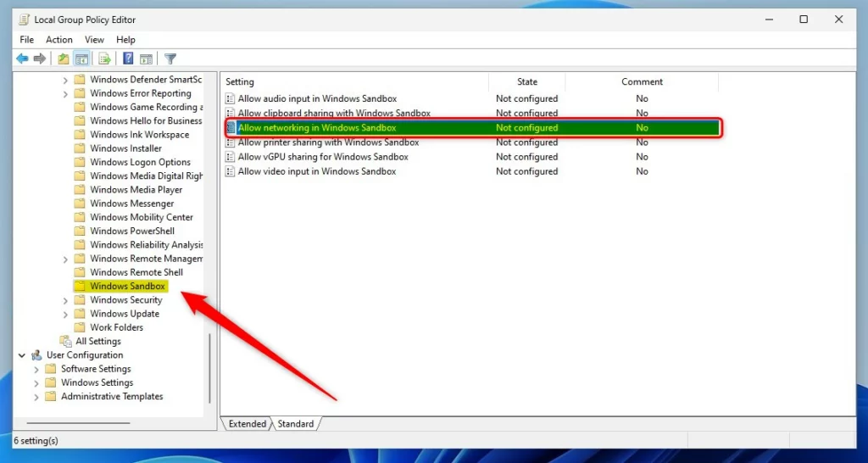Select Windows Hello for Business in tree

146,120
